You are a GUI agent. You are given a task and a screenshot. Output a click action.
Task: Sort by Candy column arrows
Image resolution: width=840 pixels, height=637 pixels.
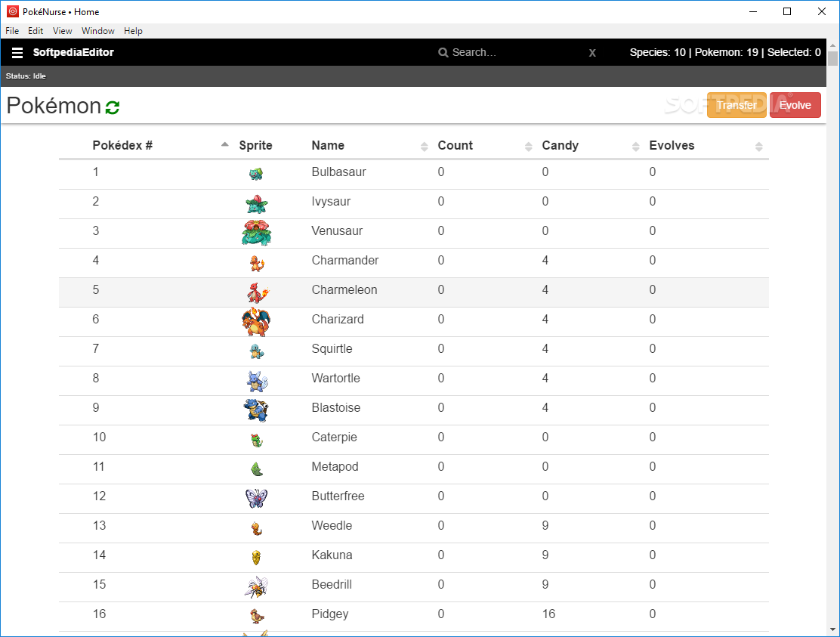point(636,147)
